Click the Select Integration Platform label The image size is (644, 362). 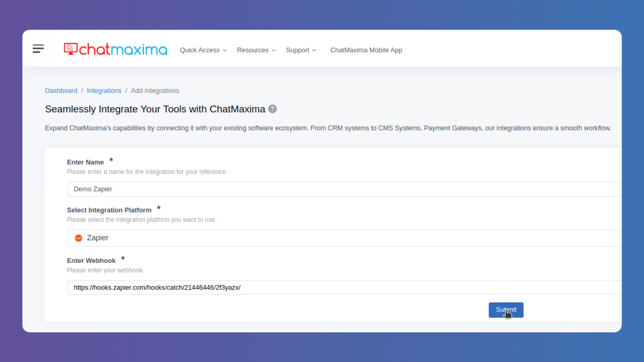pyautogui.click(x=109, y=210)
